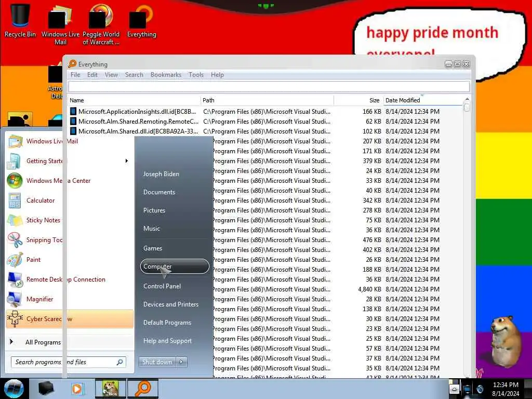This screenshot has height=399, width=532.
Task: Expand Getting Started submenu arrow
Action: 127,161
